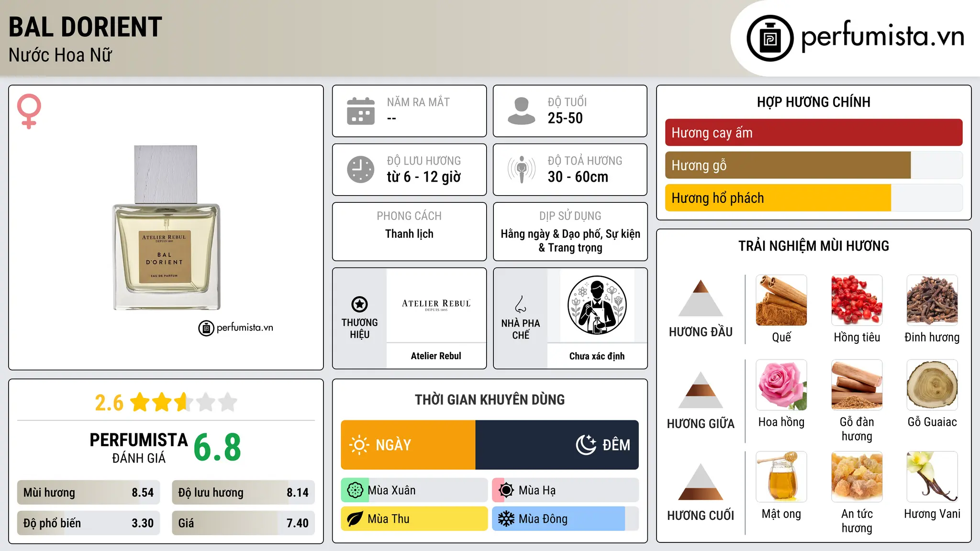Click the Mật ong honey image

pyautogui.click(x=781, y=477)
